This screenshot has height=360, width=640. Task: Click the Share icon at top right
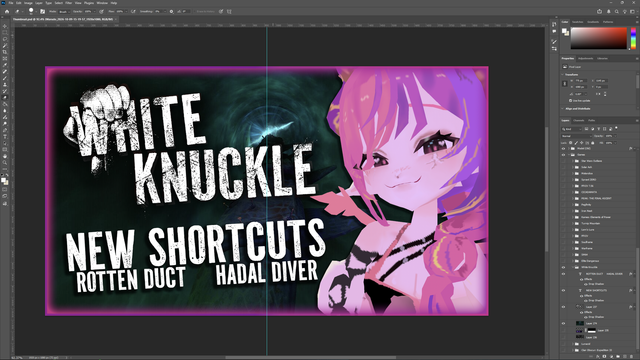[x=599, y=11]
